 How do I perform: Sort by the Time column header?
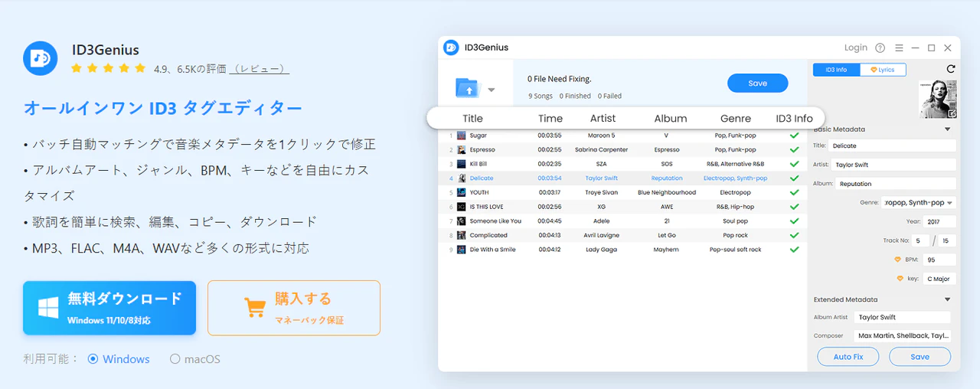pyautogui.click(x=550, y=118)
